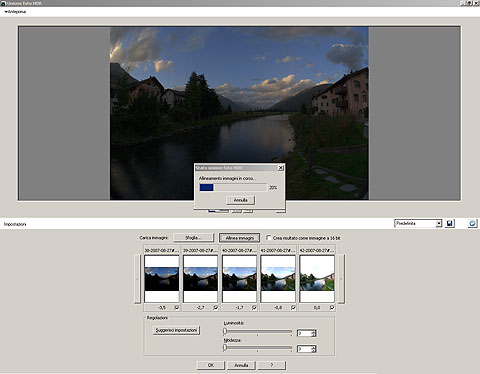Click the Nitidezza slider handle
Image resolution: width=480 pixels, height=374 pixels.
click(225, 348)
